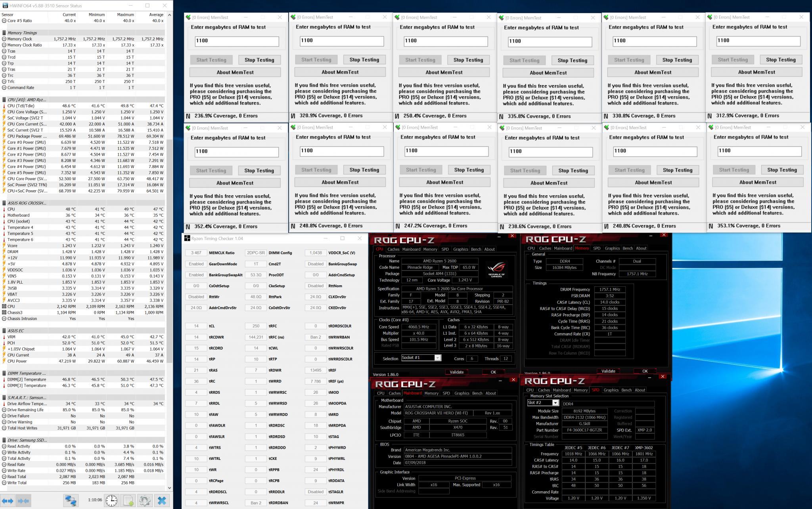Stop Testing in the 352.4% coverage MemTest
Image resolution: width=812 pixels, height=509 pixels.
coord(259,170)
